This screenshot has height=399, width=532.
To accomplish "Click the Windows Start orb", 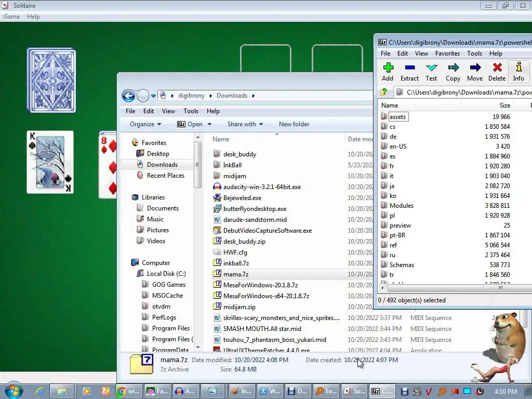I will (14, 390).
